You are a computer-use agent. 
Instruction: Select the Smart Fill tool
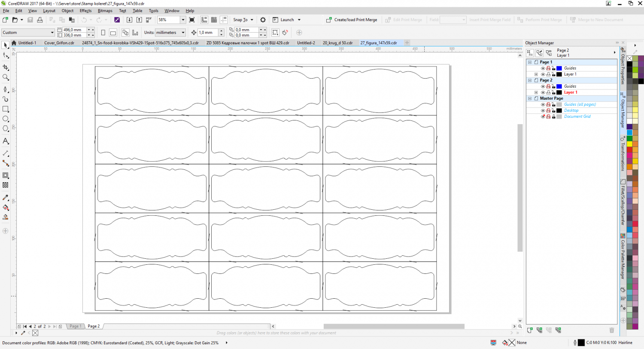point(6,217)
